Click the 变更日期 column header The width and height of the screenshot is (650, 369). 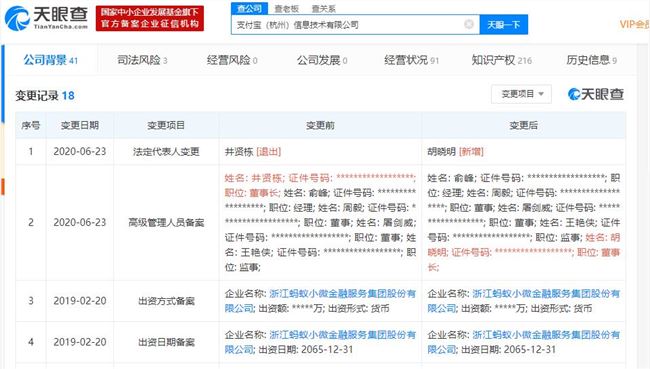80,125
